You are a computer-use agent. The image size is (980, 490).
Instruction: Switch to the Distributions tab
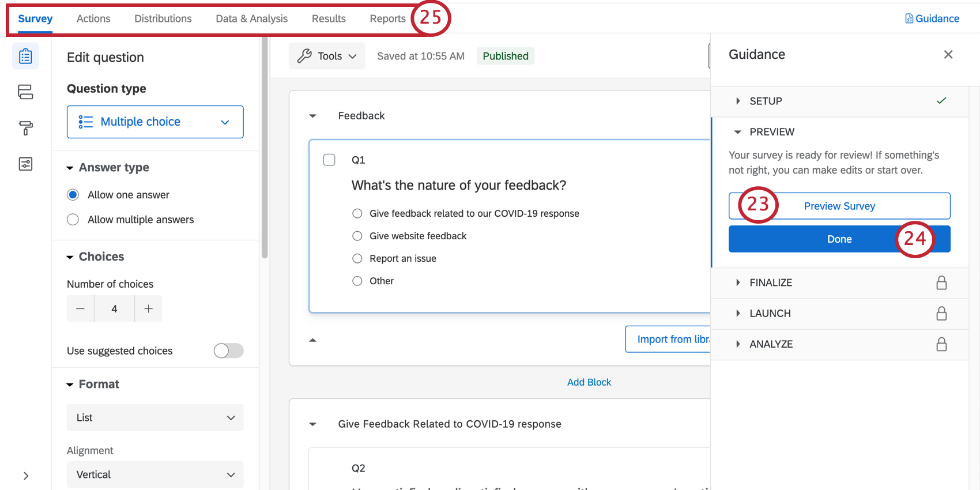tap(163, 18)
